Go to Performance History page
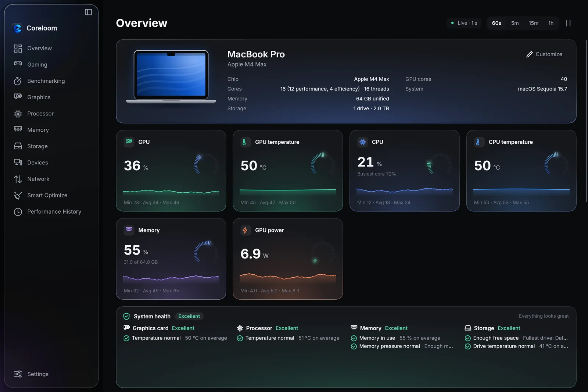The height and width of the screenshot is (392, 588). point(54,211)
